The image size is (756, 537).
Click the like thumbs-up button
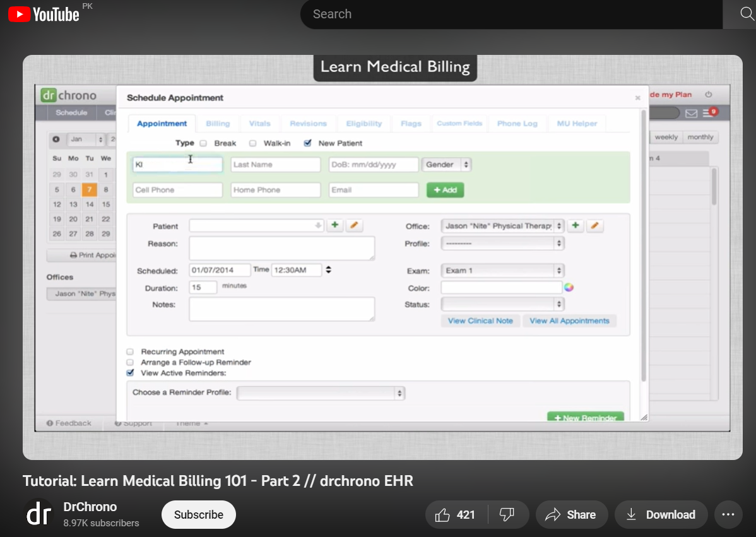tap(456, 515)
